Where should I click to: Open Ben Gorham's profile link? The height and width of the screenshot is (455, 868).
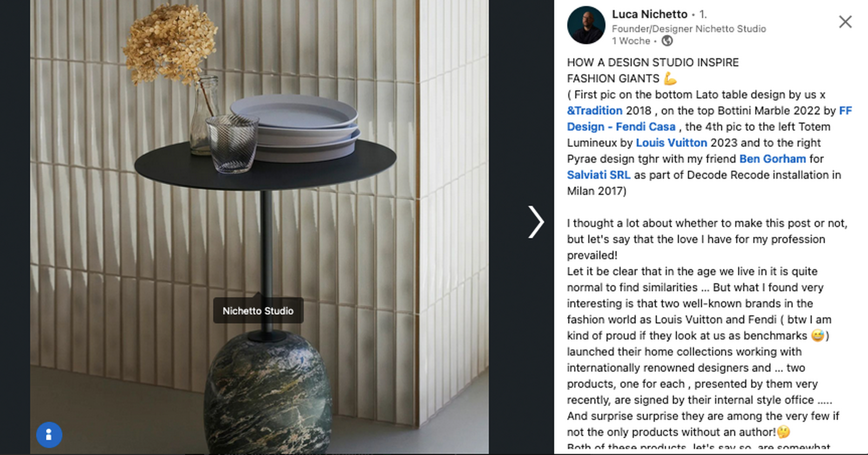(x=772, y=159)
